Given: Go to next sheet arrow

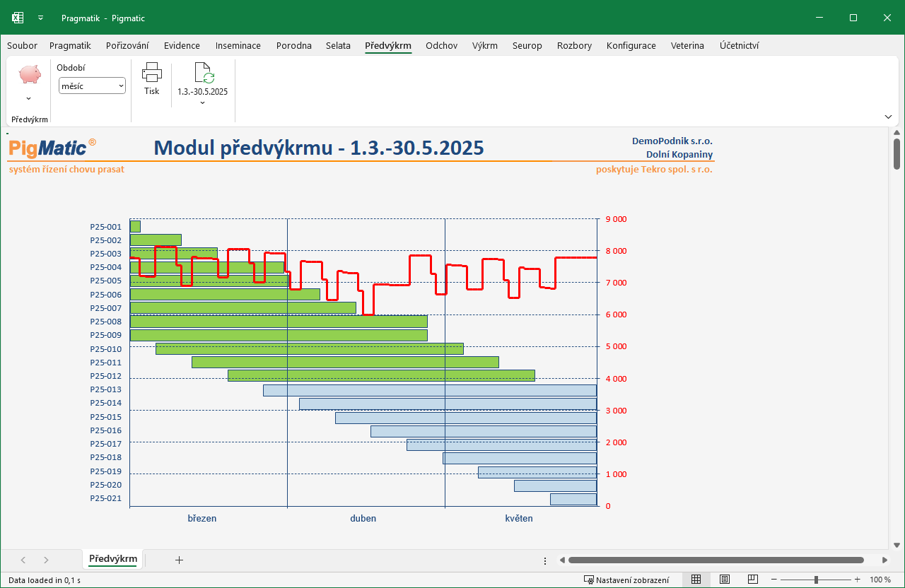Looking at the screenshot, I should pos(46,560).
